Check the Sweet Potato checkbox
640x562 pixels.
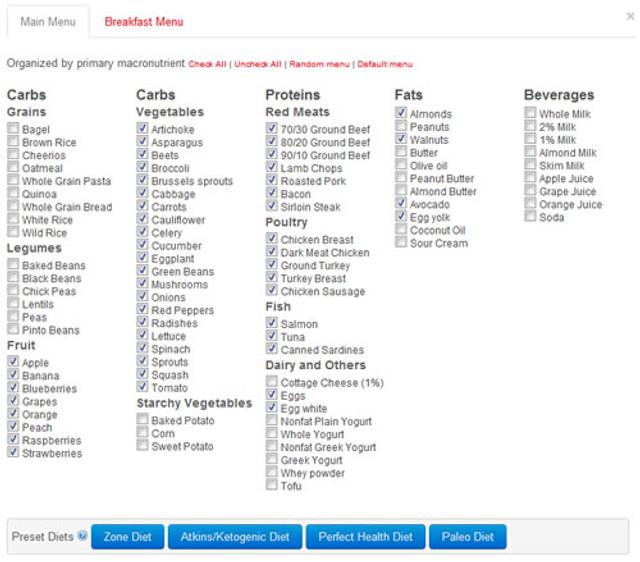coord(143,447)
